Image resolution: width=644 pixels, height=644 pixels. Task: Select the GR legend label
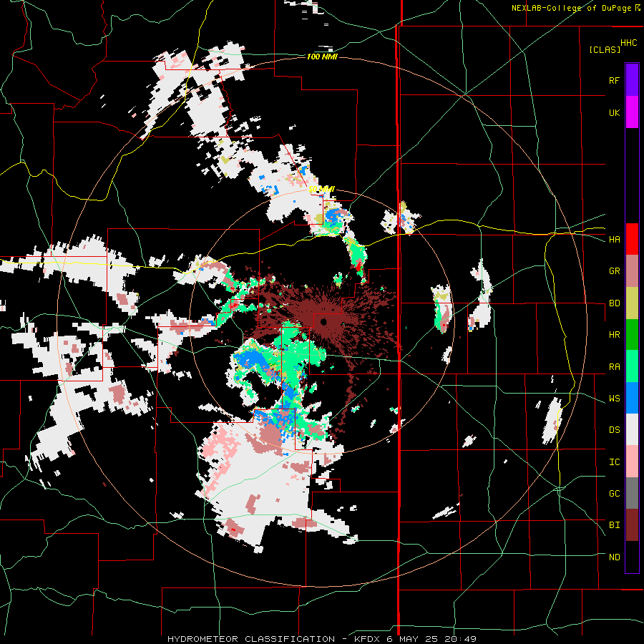614,271
